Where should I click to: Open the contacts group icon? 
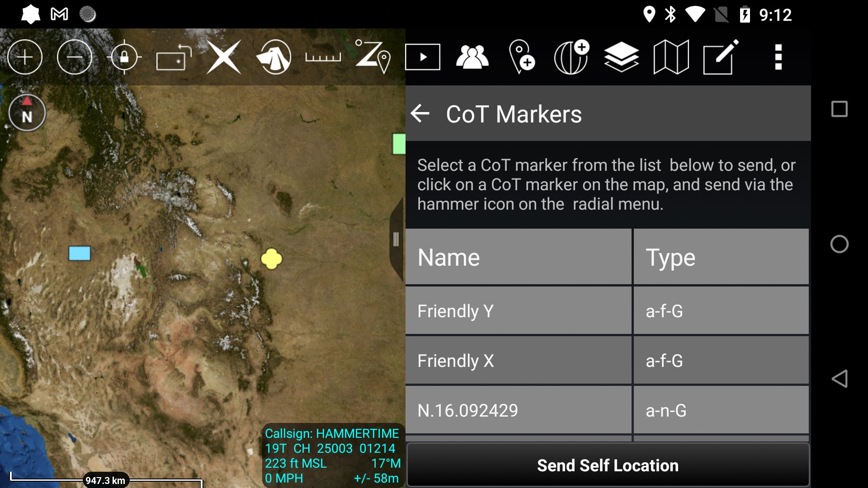click(472, 57)
